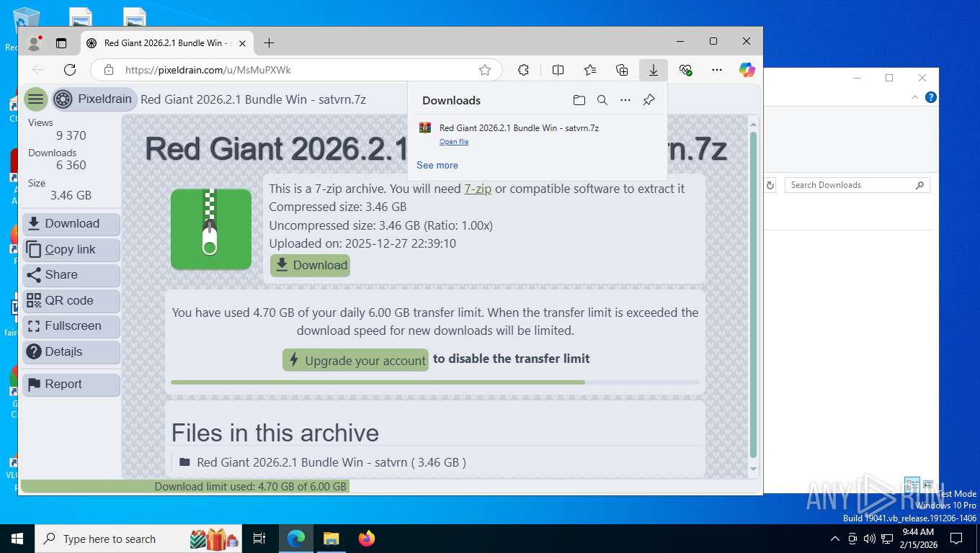The width and height of the screenshot is (980, 553).
Task: Open the Share option
Action: coord(71,275)
